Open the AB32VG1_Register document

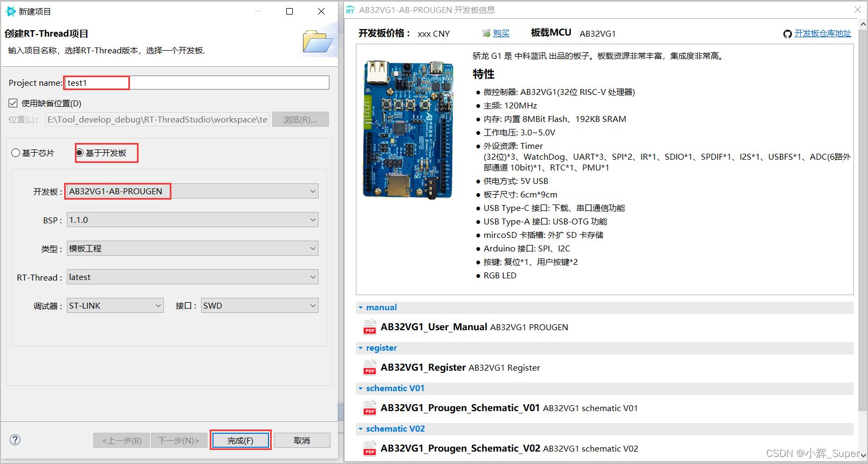423,367
